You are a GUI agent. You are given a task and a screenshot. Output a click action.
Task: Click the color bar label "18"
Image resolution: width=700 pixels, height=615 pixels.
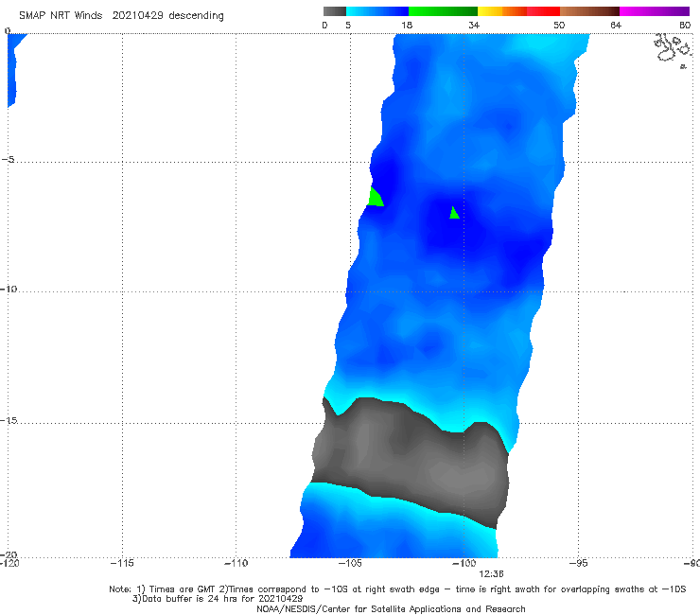pyautogui.click(x=407, y=26)
